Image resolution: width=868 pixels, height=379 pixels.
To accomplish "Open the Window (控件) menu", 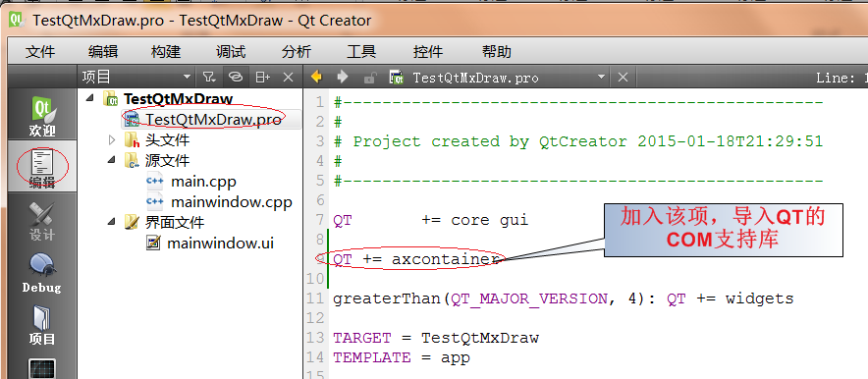I will coord(428,52).
